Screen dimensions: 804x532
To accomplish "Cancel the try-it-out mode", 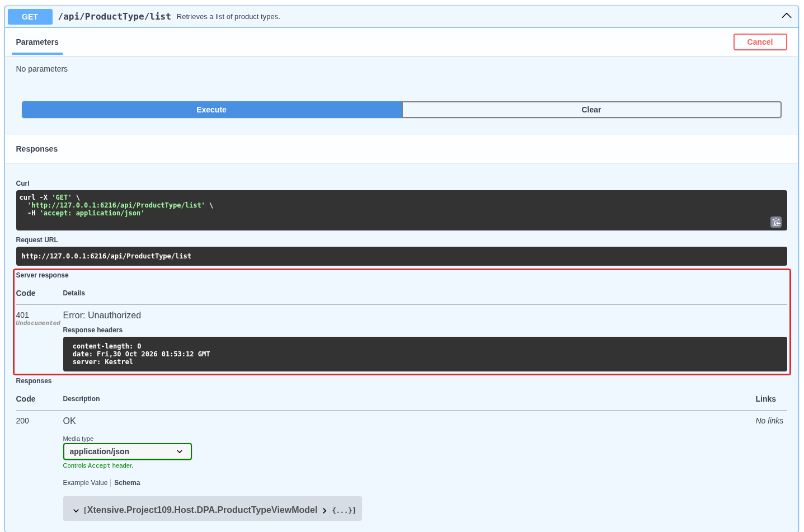I will (760, 42).
